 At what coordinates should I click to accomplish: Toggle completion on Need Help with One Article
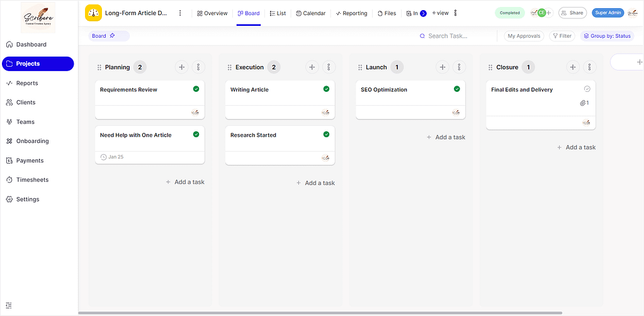pos(196,134)
